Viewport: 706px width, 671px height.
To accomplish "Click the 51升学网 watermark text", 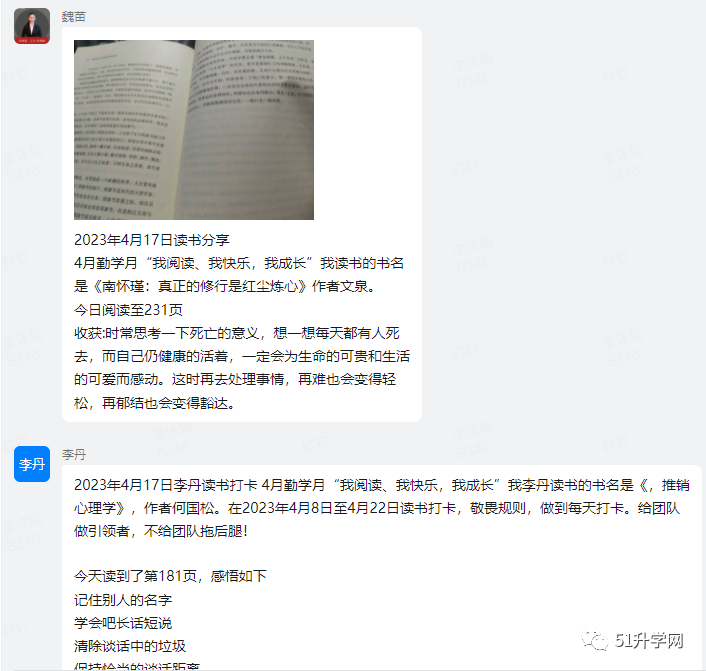I will click(x=649, y=640).
